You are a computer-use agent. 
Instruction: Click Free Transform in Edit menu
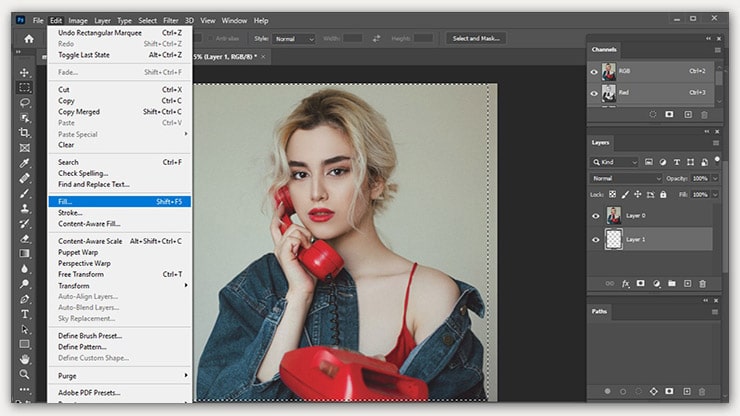80,274
